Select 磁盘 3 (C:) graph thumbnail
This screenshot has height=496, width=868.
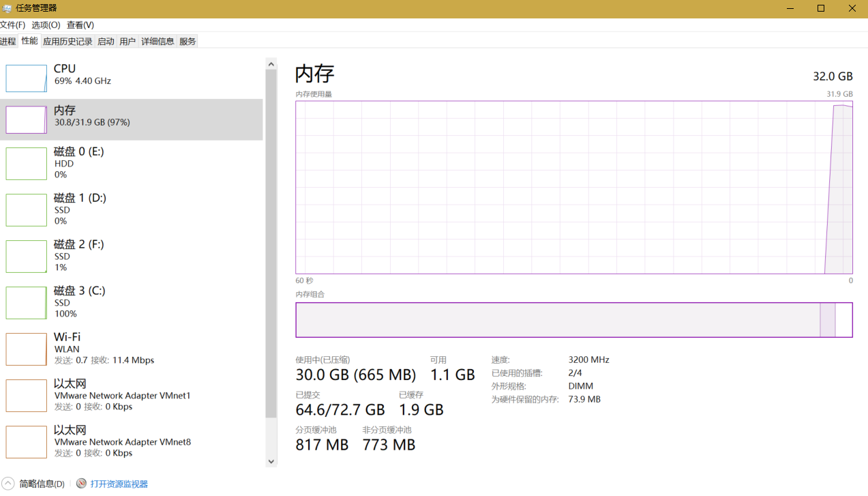[x=27, y=303]
